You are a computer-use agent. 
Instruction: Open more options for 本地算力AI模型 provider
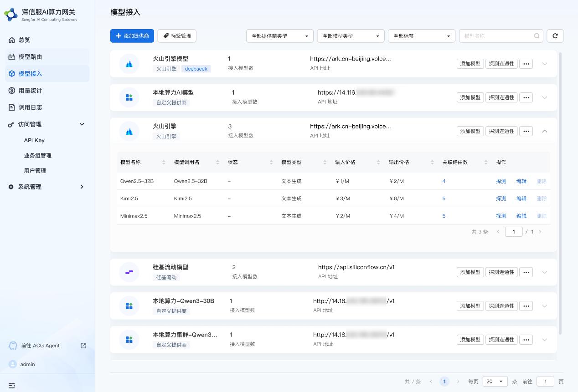pyautogui.click(x=526, y=97)
